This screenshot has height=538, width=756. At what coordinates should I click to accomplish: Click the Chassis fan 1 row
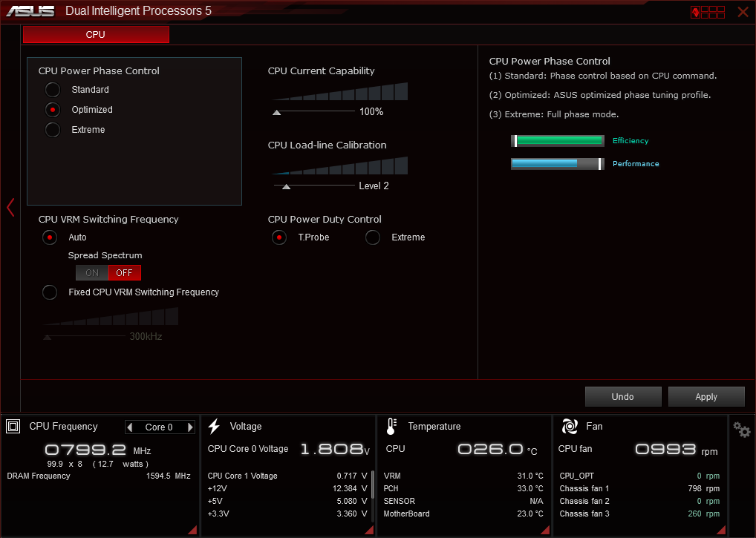pyautogui.click(x=639, y=488)
